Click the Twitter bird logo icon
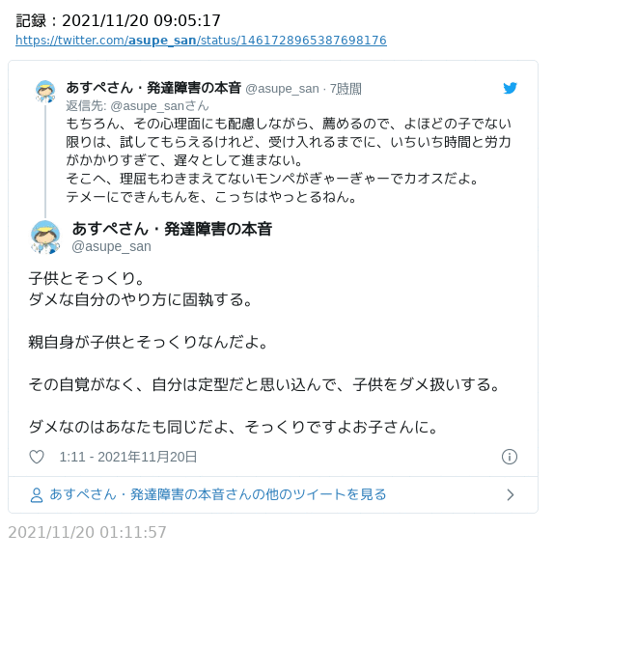The width and height of the screenshot is (637, 672). [x=510, y=88]
